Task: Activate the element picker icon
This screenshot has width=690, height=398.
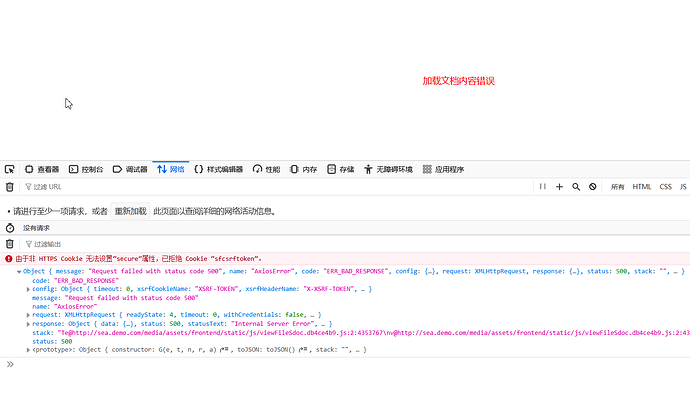Action: [9, 170]
